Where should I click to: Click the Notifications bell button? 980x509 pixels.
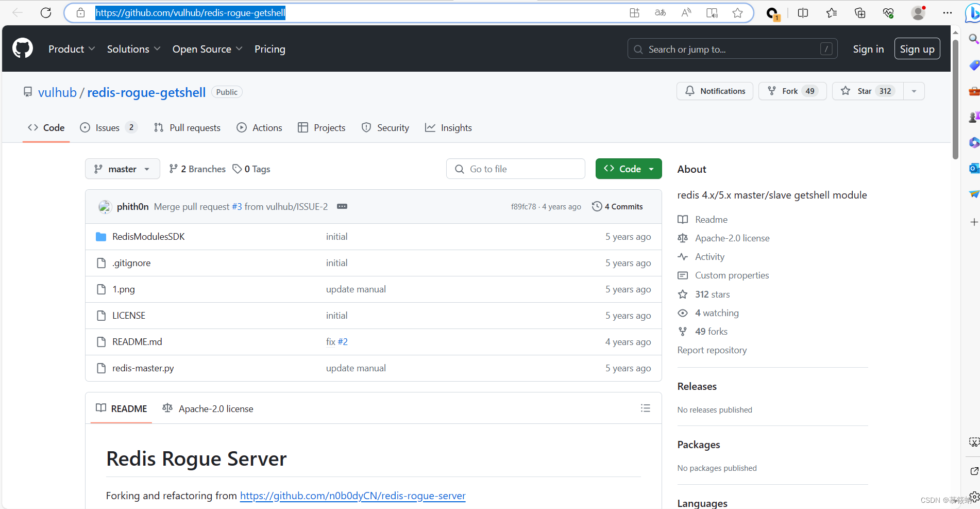tap(715, 91)
